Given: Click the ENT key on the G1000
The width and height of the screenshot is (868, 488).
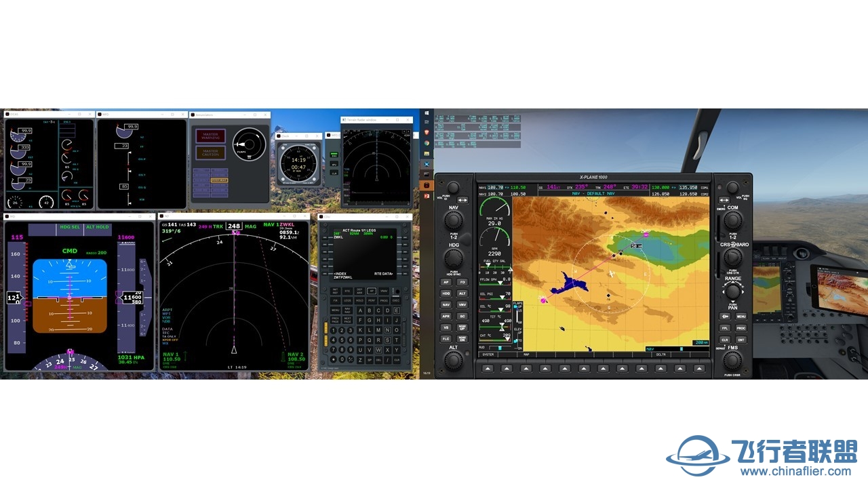Looking at the screenshot, I should click(x=741, y=340).
